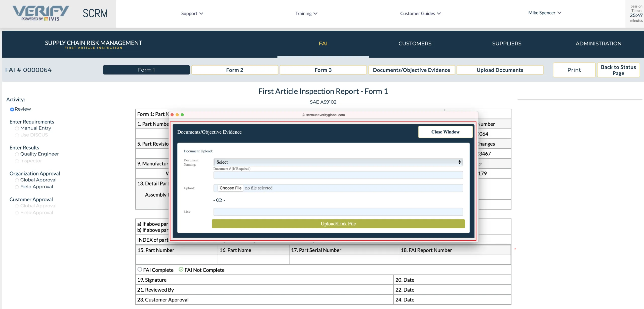This screenshot has height=309, width=644.
Task: Expand the Support dropdown menu
Action: 192,14
